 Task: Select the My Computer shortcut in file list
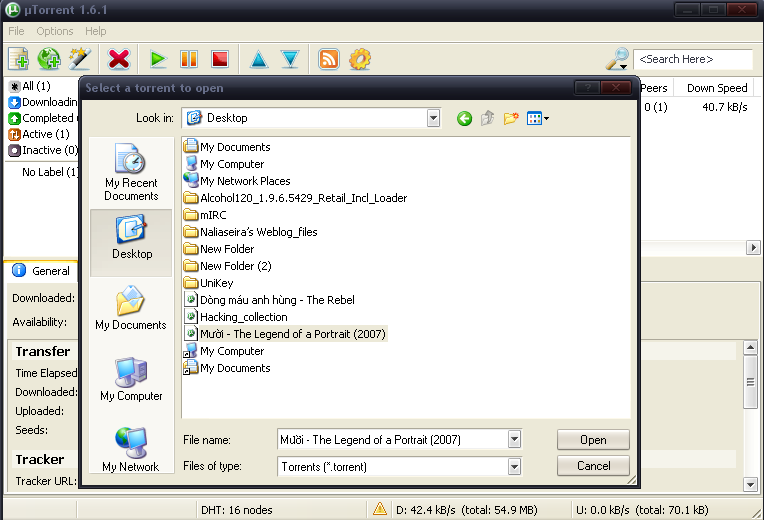coord(224,351)
